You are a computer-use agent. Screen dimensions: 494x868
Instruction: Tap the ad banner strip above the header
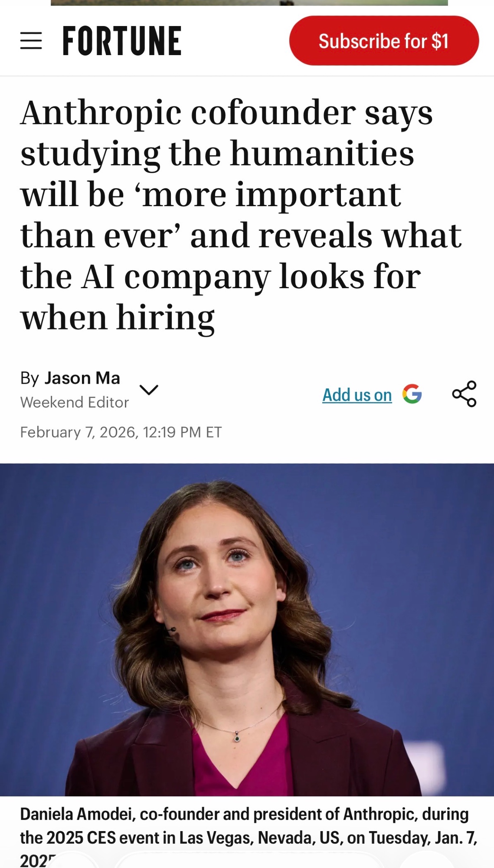[249, 3]
